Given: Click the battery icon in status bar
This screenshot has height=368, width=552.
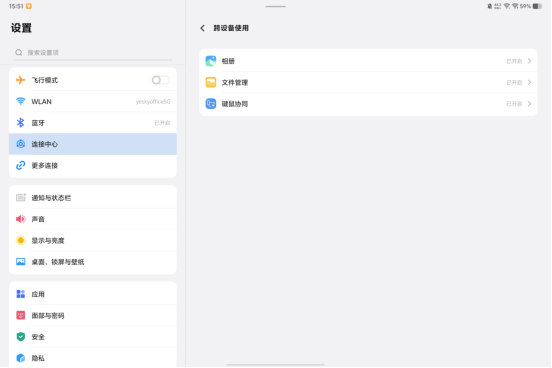Looking at the screenshot, I should click(537, 6).
